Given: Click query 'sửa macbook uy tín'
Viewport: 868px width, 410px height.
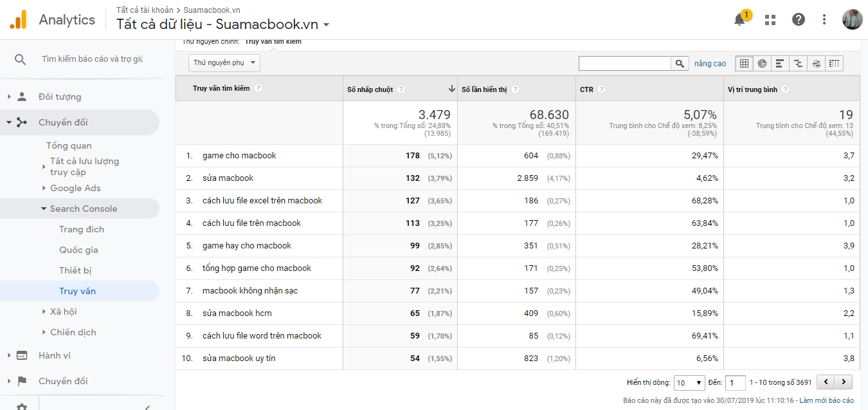Looking at the screenshot, I should coord(239,358).
